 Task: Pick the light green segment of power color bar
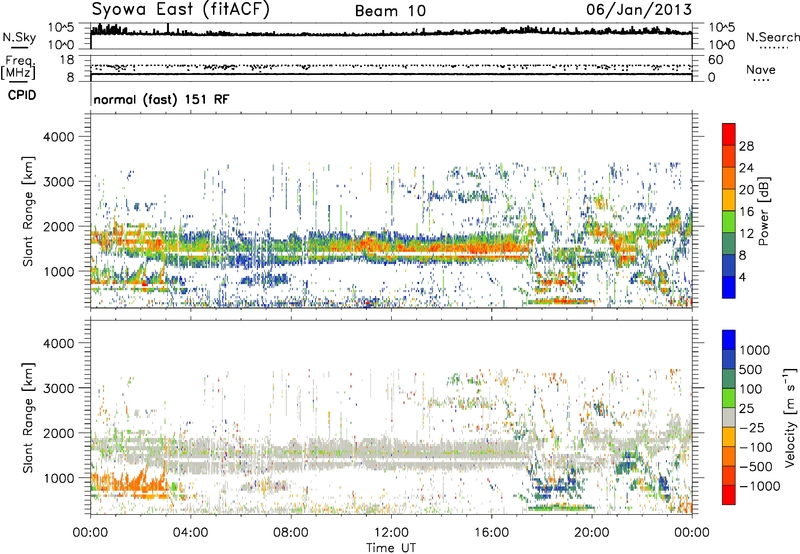click(729, 222)
